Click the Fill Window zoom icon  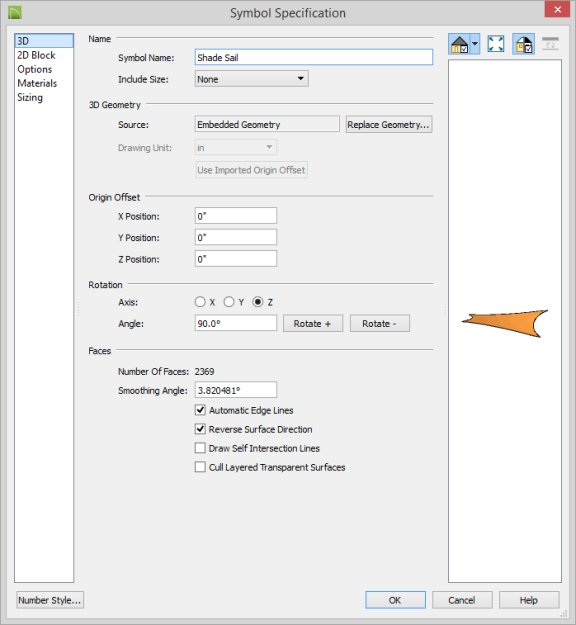click(495, 44)
